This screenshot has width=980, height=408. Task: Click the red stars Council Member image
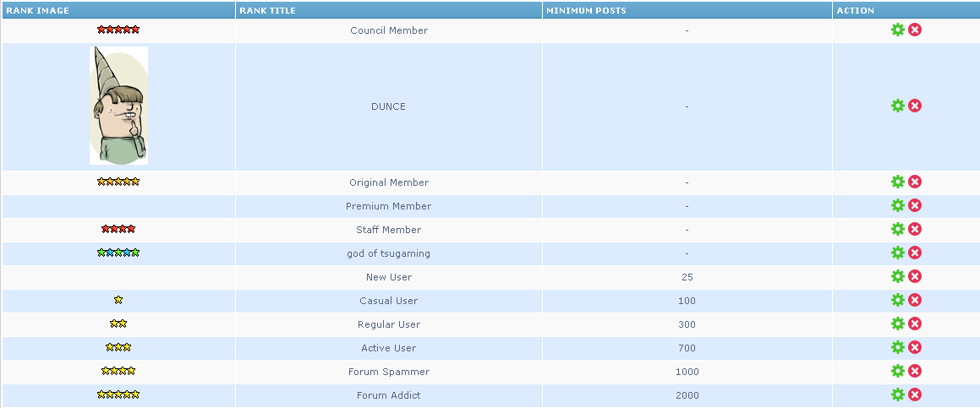coord(118,30)
